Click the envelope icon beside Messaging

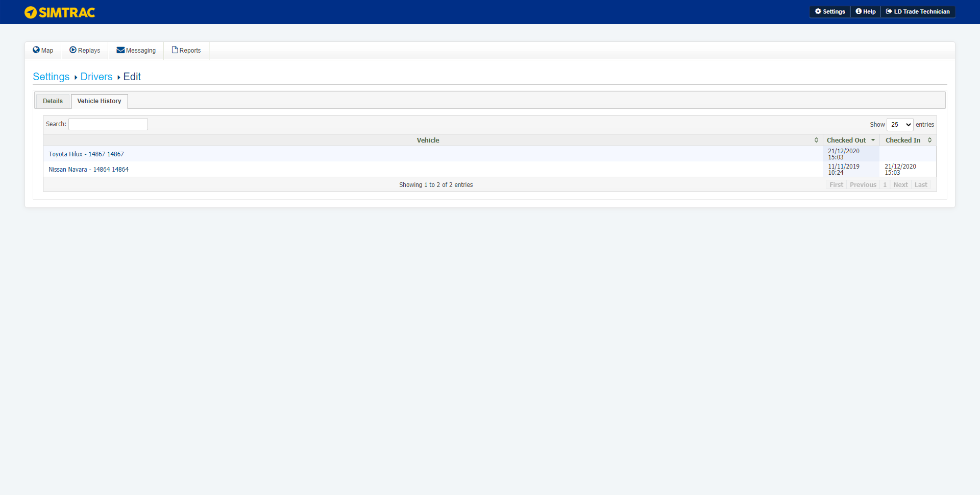pyautogui.click(x=120, y=50)
